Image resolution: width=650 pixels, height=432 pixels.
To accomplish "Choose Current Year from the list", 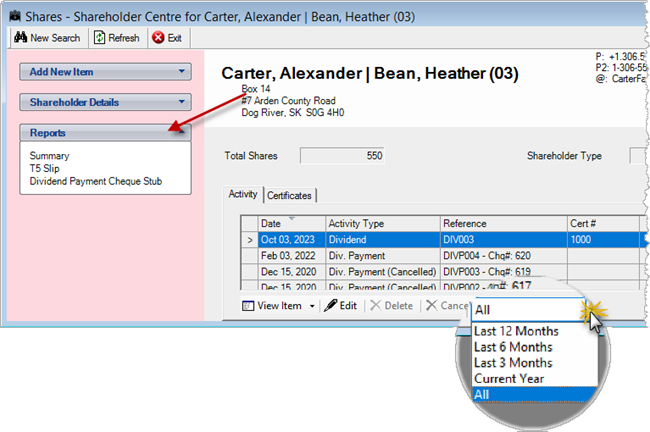I will [x=509, y=379].
